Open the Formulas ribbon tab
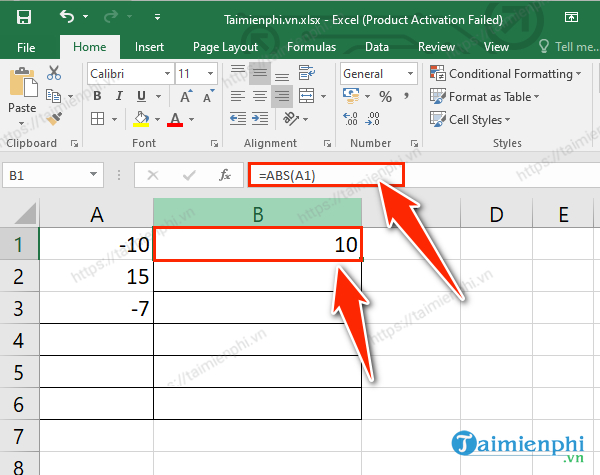Viewport: 600px width, 475px height. point(311,46)
